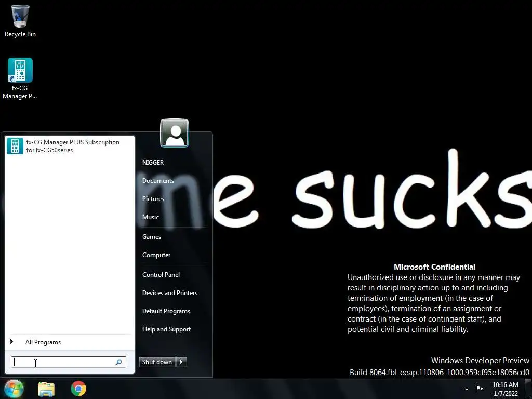Open Windows Explorer from the taskbar
Viewport: 532px width, 399px height.
click(46, 389)
